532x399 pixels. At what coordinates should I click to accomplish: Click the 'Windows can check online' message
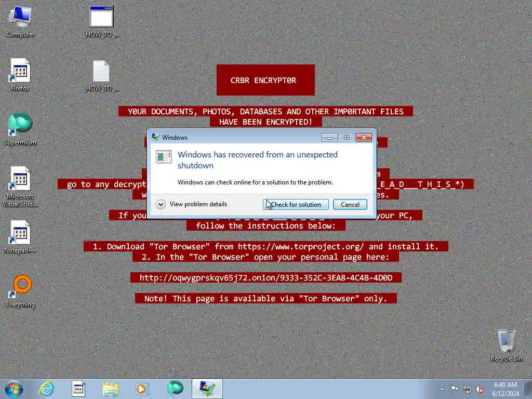point(255,182)
